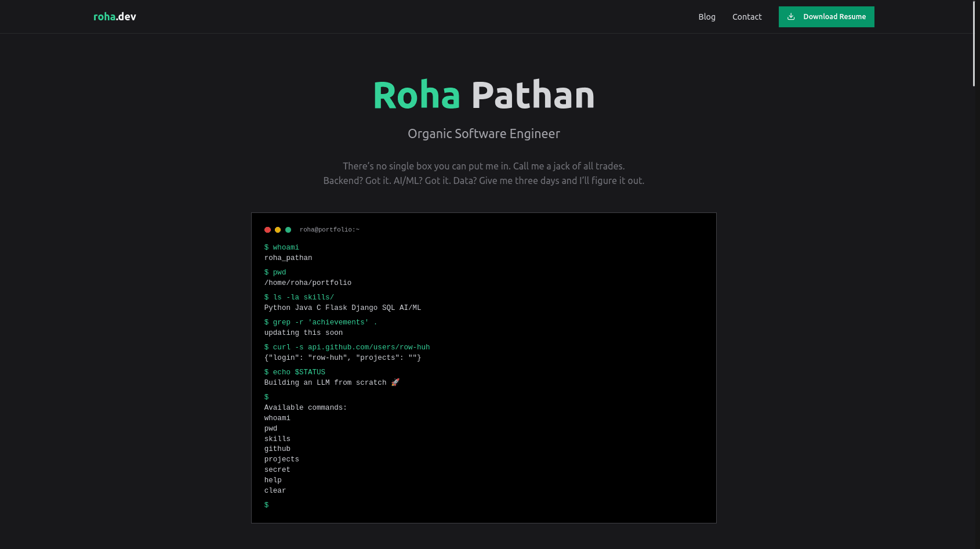Click the Download Resume button
The height and width of the screenshot is (549, 980).
[826, 17]
